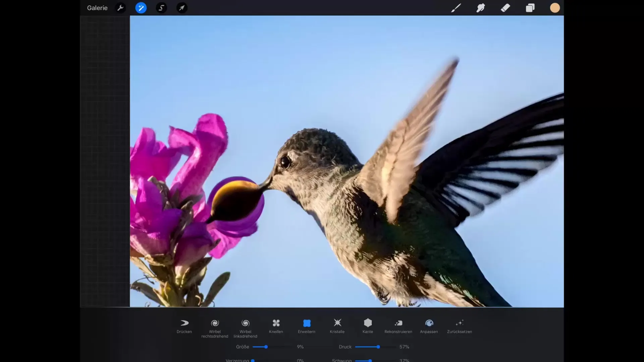This screenshot has width=644, height=362.
Task: Open the Adjustments magic wand menu
Action: point(141,8)
